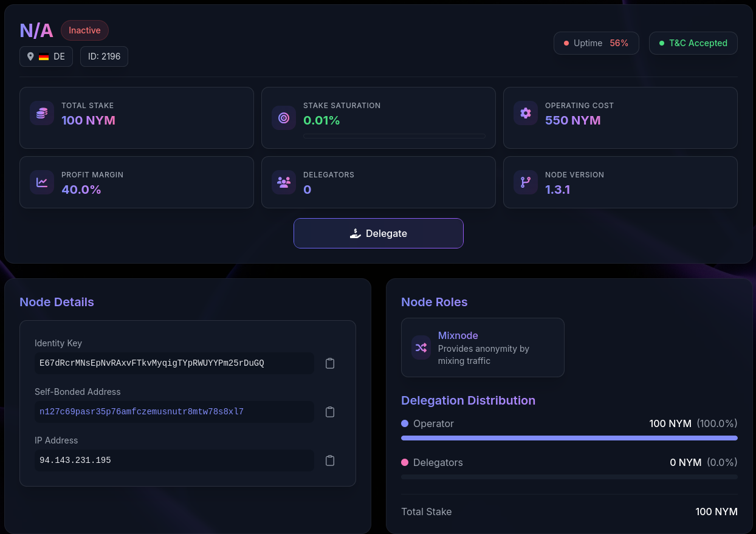
Task: Click the Delegators distribution progress bar
Action: [x=569, y=477]
